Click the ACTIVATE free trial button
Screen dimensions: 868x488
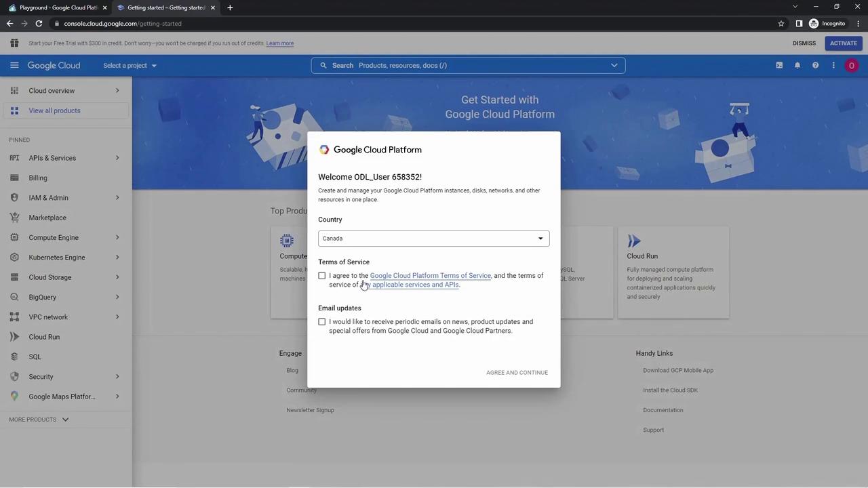[x=844, y=43]
